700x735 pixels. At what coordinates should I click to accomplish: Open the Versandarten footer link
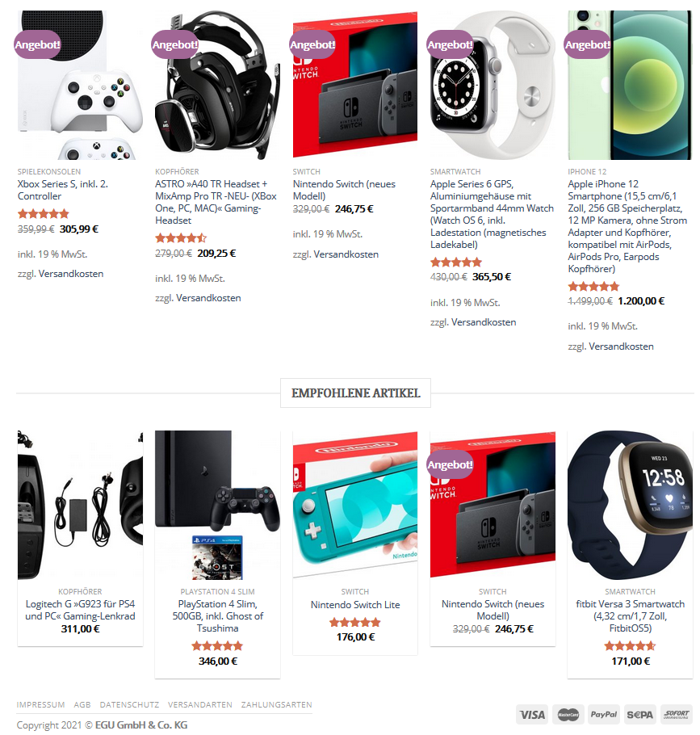coord(200,704)
